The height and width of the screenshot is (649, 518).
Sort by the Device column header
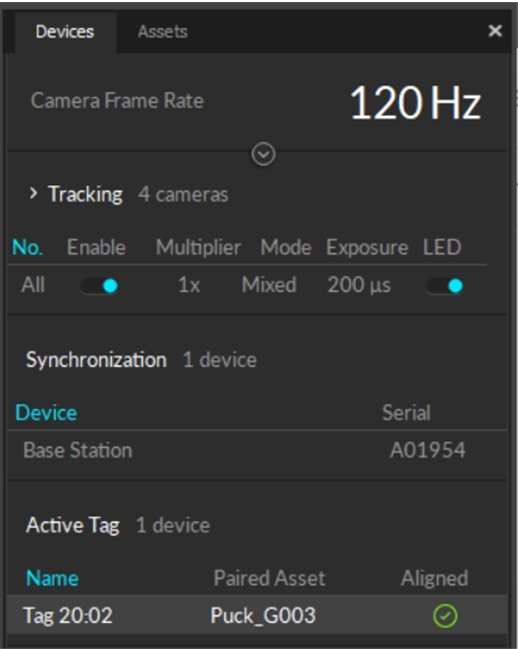(46, 413)
